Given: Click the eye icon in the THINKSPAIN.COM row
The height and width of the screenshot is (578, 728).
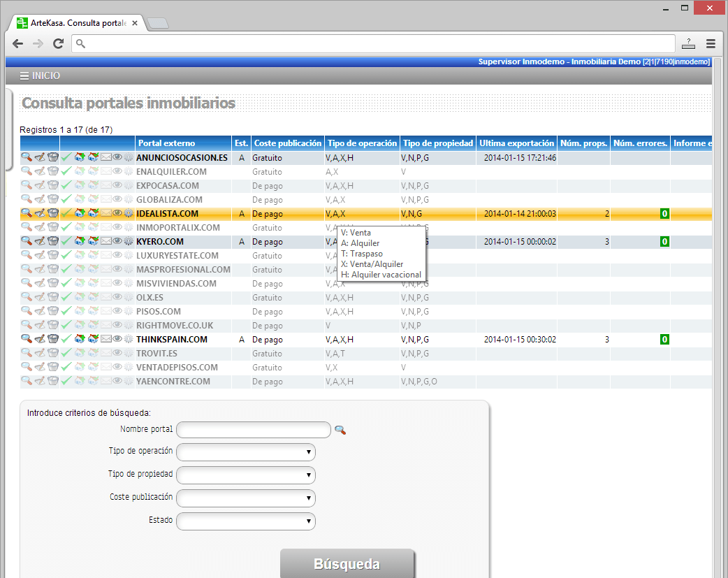Looking at the screenshot, I should click(117, 340).
